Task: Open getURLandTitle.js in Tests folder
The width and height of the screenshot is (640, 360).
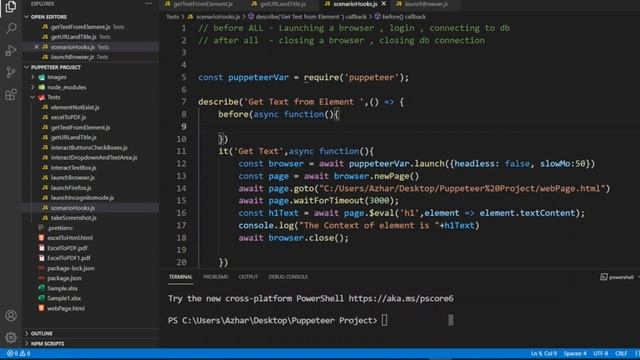Action: click(x=73, y=138)
